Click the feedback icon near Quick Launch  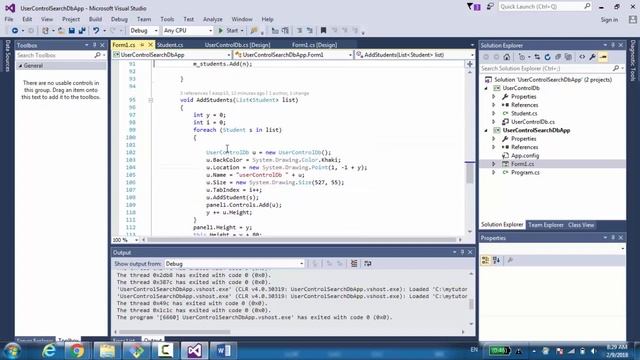[x=490, y=7]
